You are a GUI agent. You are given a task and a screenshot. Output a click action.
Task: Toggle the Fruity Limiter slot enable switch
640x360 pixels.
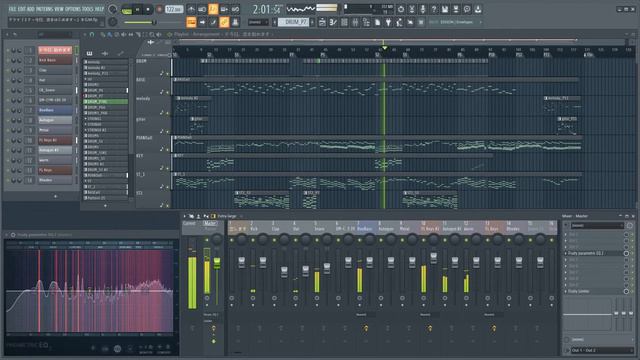(x=626, y=291)
